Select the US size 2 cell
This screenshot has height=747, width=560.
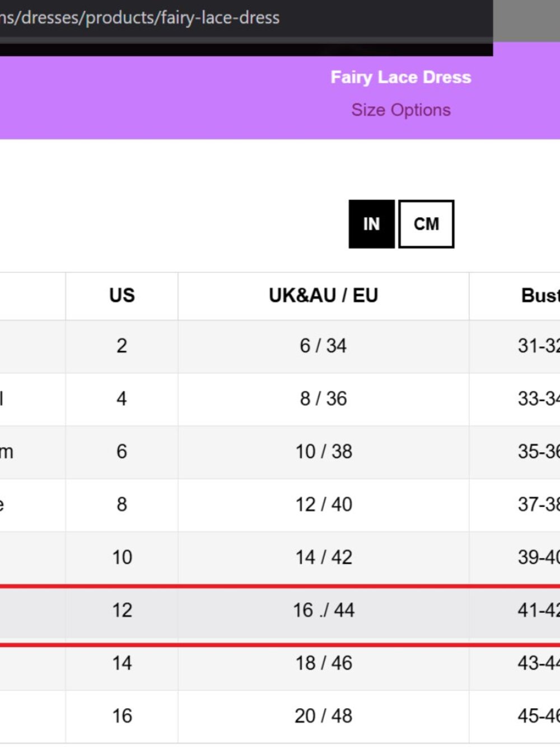(x=122, y=346)
